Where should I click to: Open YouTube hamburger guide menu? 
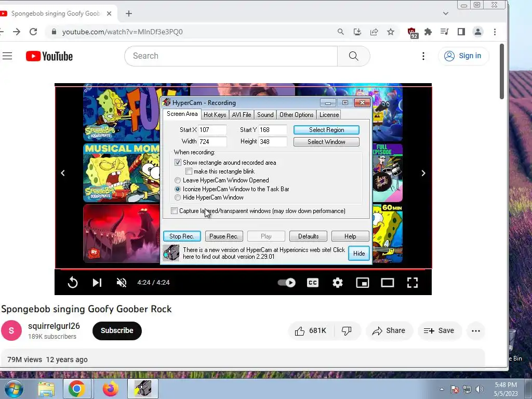pos(7,56)
